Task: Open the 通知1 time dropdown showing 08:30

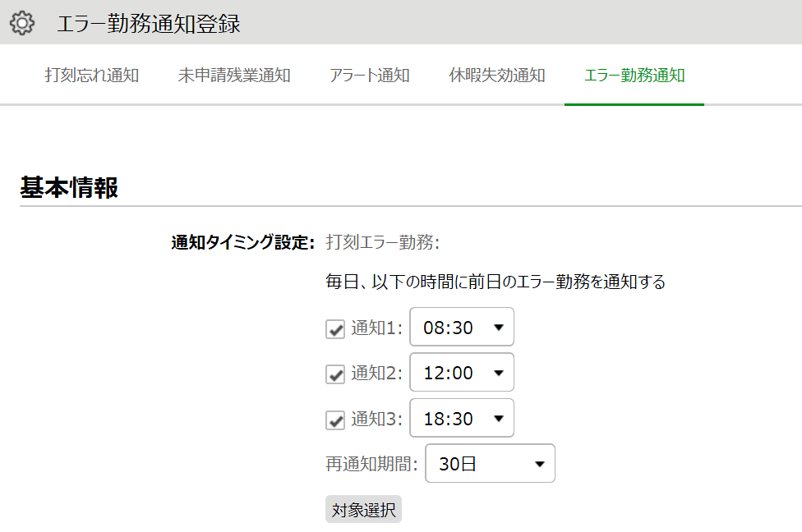Action: coord(462,327)
